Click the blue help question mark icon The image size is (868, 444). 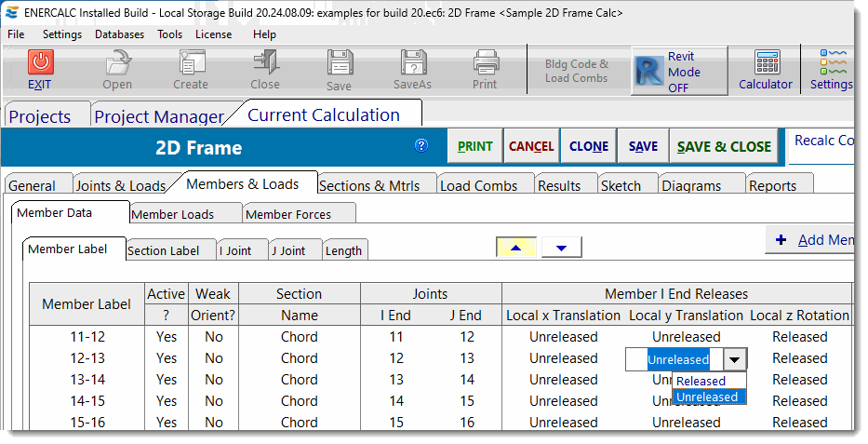(x=421, y=145)
